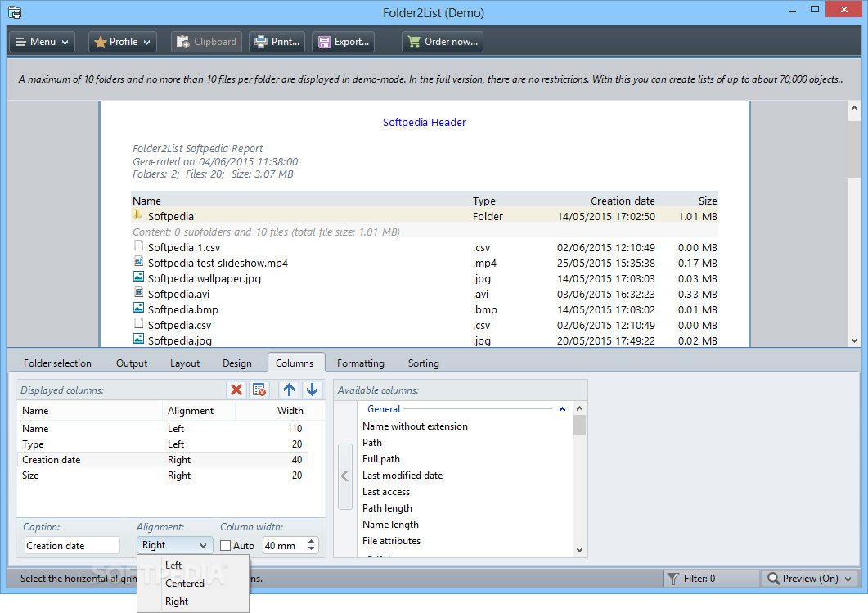
Task: Click the preview scrollbar down arrow
Action: [854, 340]
